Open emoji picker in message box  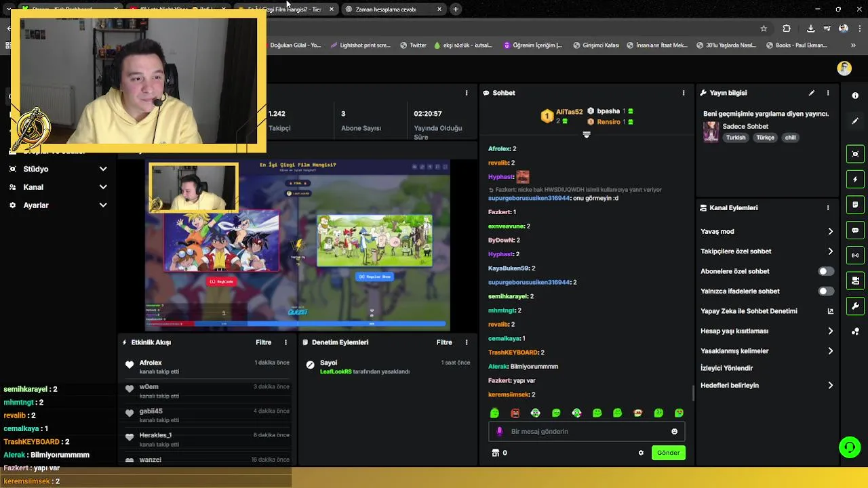click(674, 432)
